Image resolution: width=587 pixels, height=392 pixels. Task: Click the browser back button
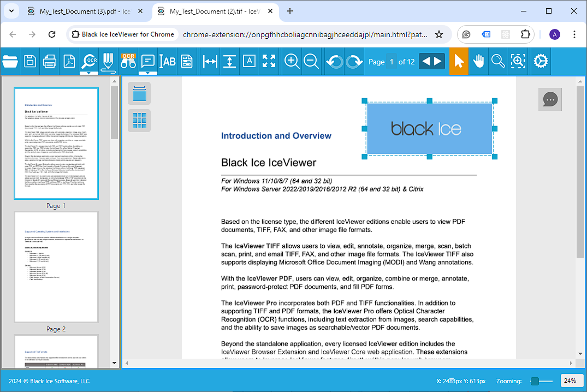(13, 34)
